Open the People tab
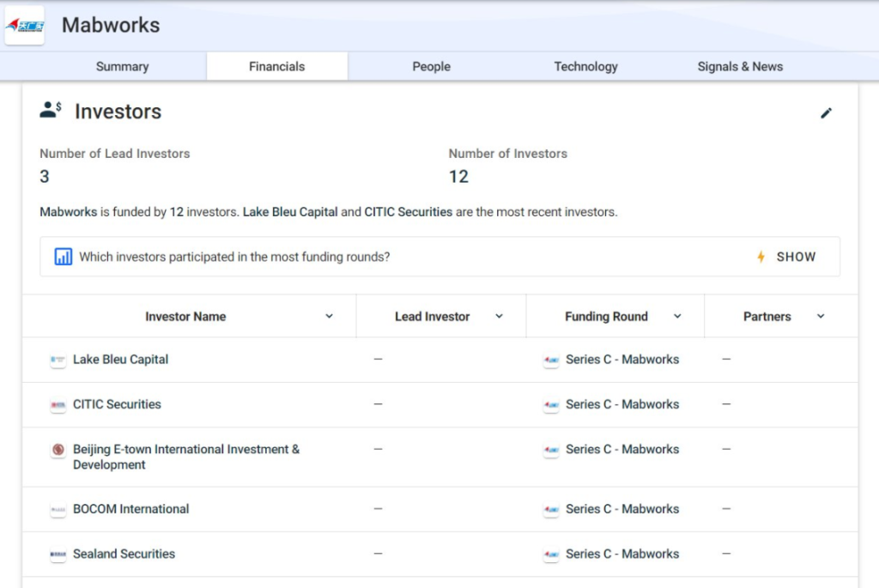 point(432,67)
